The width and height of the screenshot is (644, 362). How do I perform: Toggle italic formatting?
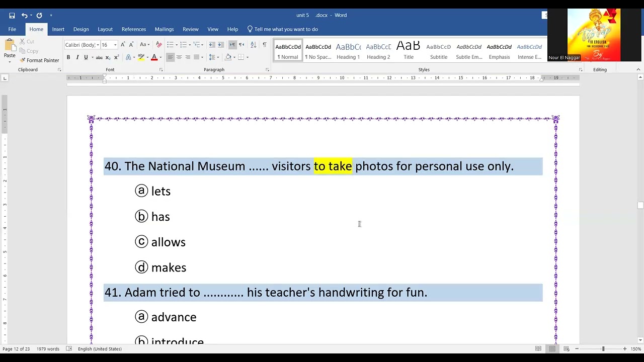pyautogui.click(x=77, y=57)
